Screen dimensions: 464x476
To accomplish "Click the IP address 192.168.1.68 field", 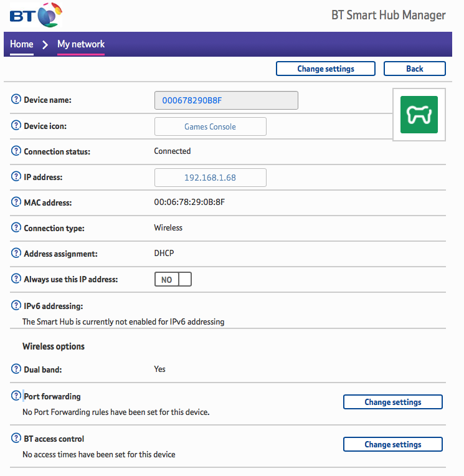I will [x=211, y=178].
